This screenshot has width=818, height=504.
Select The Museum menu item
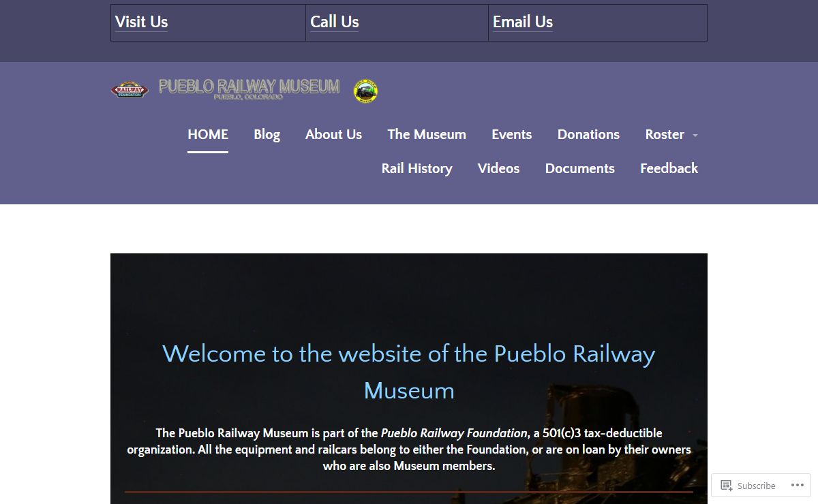click(427, 134)
